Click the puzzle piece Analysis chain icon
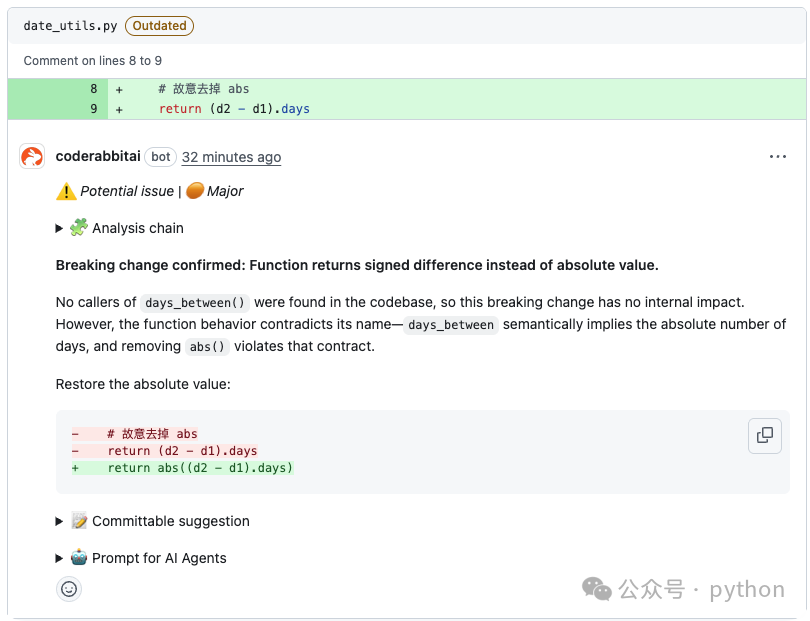The width and height of the screenshot is (810, 621). click(x=79, y=227)
